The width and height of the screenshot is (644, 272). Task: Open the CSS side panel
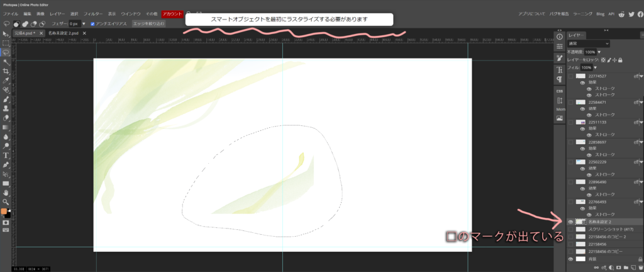coord(559,91)
